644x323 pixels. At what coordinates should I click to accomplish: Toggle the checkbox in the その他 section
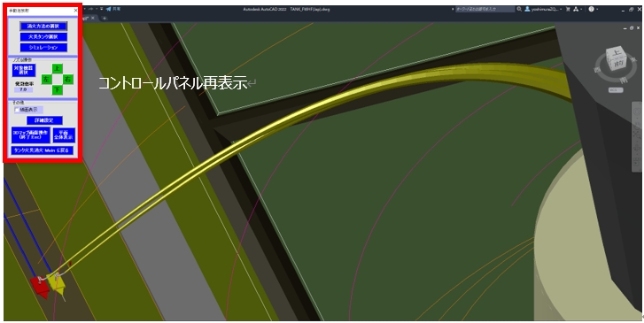click(x=17, y=110)
